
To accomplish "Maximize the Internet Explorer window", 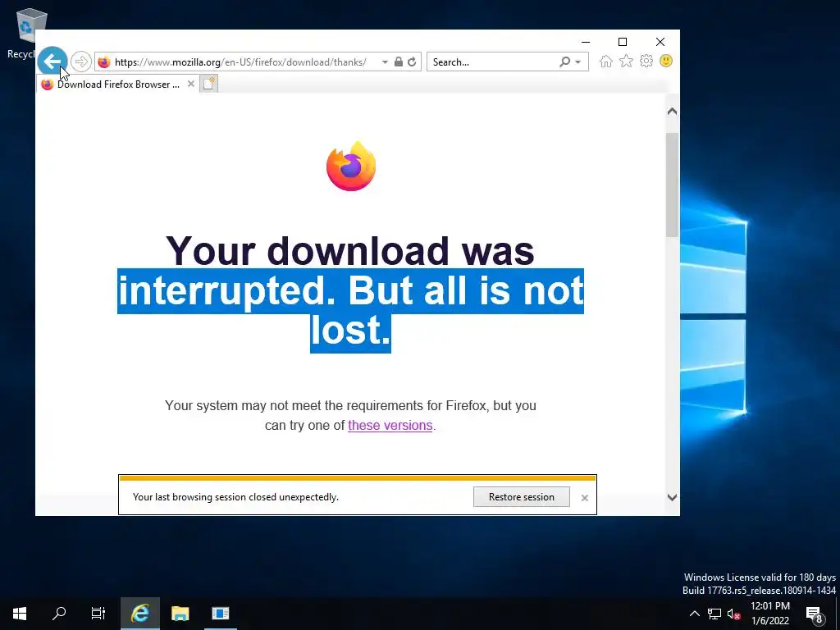I will point(623,42).
